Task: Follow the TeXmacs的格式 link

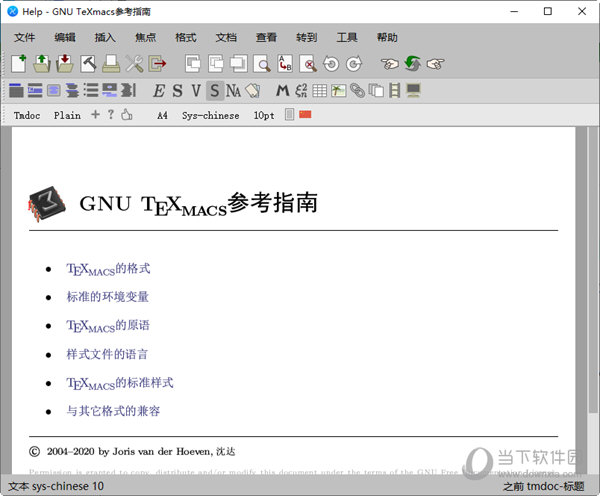Action: tap(108, 269)
